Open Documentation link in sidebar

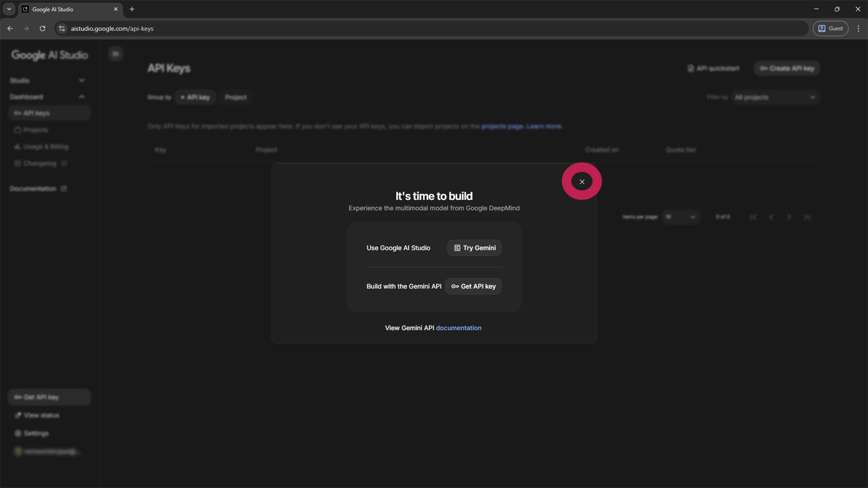(x=38, y=188)
